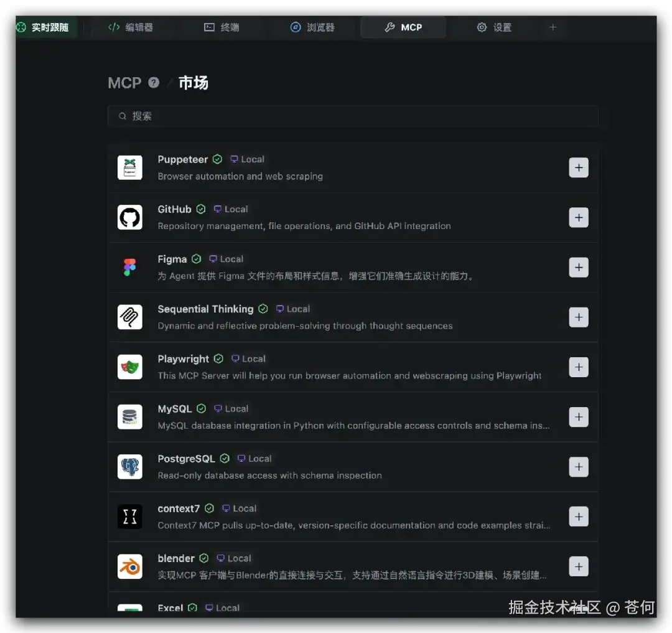Click the Puppeteer MCP server icon
Image resolution: width=672 pixels, height=633 pixels.
coord(130,167)
